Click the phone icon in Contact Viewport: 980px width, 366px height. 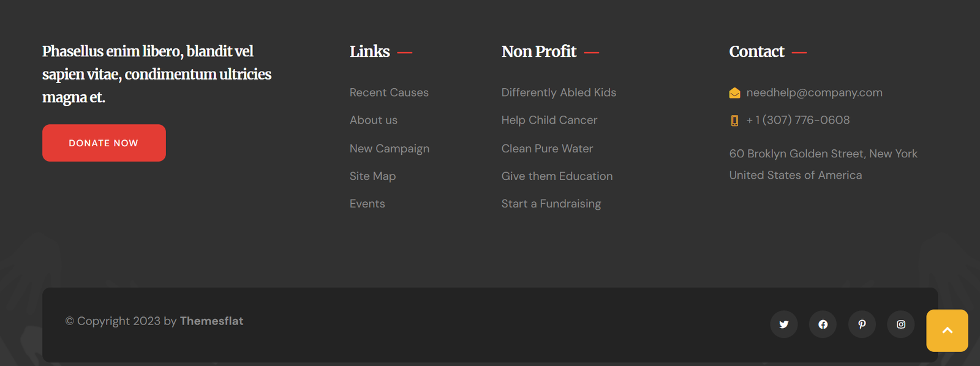pos(734,121)
